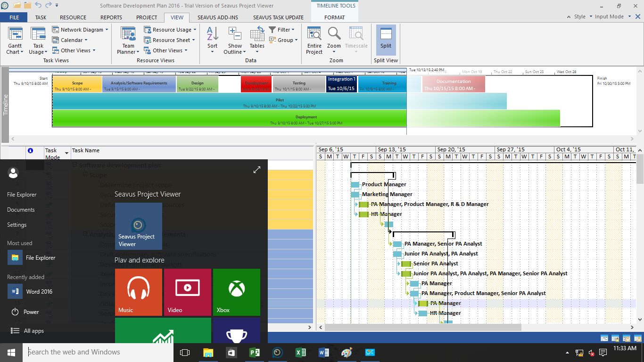Click the Zoom magnifier icon
644x362 pixels.
[334, 40]
